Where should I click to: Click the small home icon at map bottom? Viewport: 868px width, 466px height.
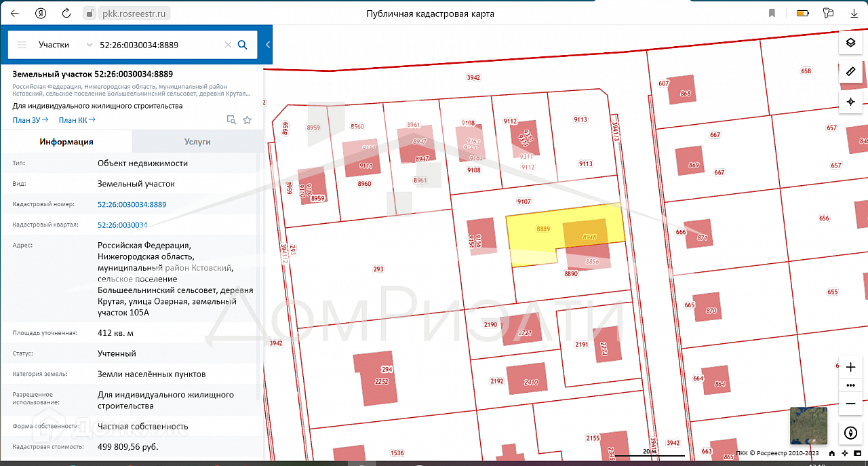pos(832,454)
